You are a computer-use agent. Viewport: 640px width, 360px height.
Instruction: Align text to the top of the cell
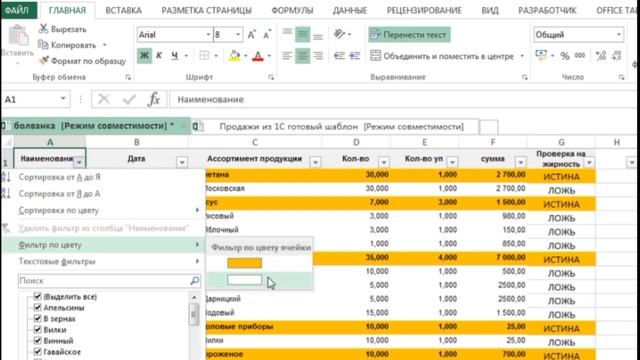point(287,34)
